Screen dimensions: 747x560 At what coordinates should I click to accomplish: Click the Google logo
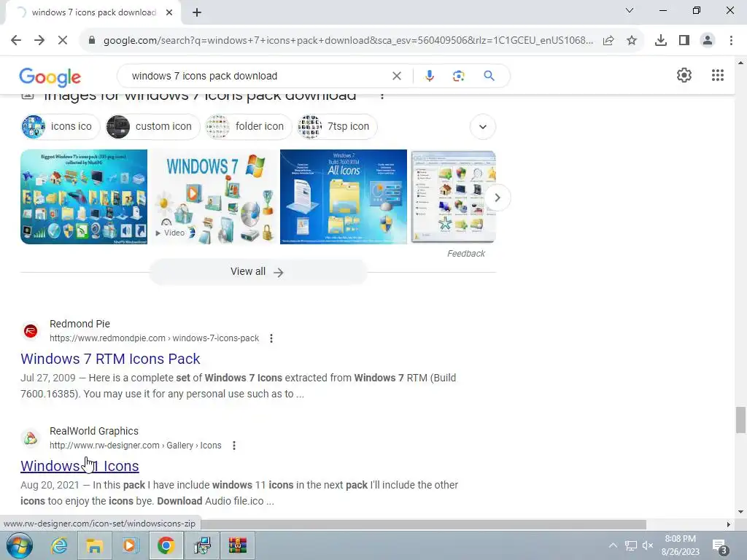click(x=50, y=77)
